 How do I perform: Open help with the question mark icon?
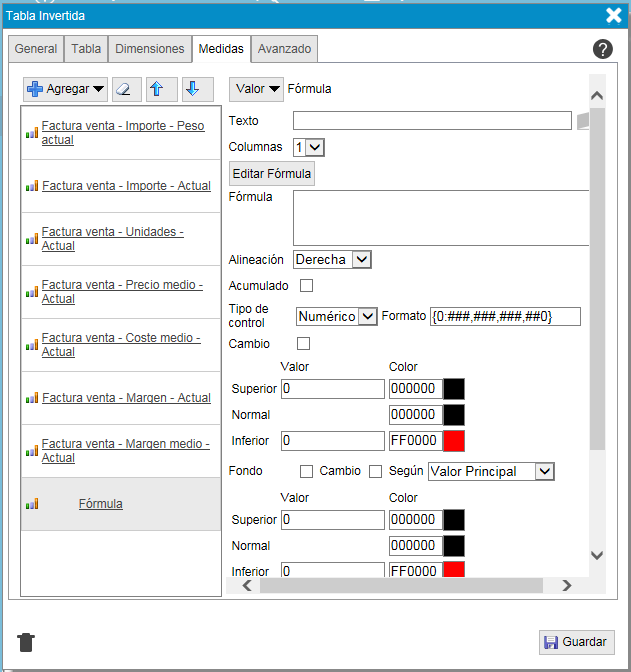click(x=602, y=49)
